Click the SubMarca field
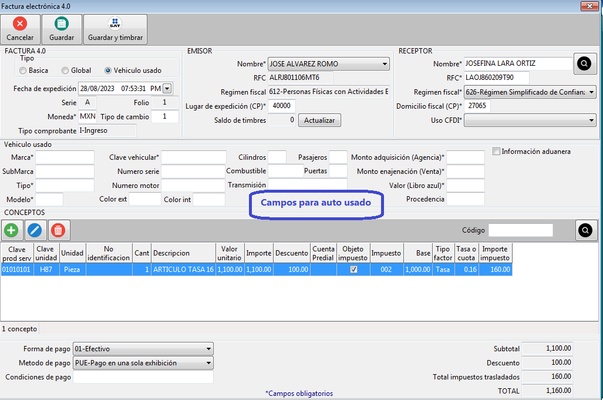Screen dimensions: 603x400 65,172
